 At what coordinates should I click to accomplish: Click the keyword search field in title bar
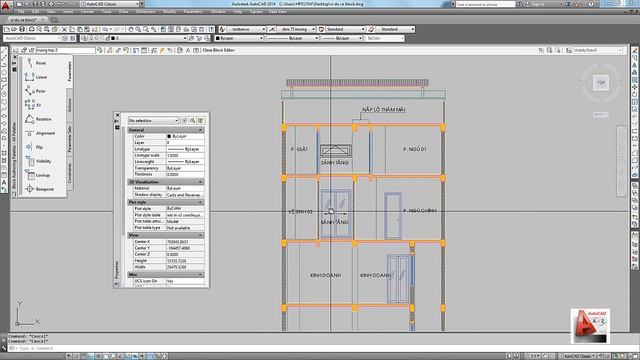click(485, 4)
